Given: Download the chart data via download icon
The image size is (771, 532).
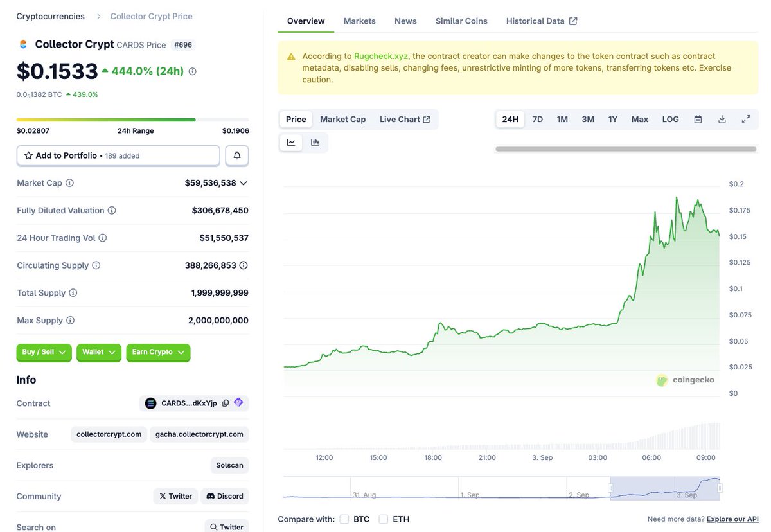Looking at the screenshot, I should pos(722,119).
